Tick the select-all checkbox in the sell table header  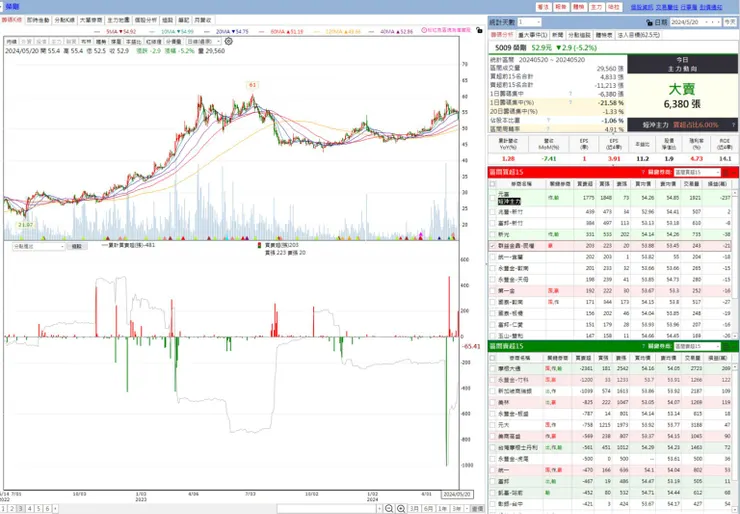pyautogui.click(x=493, y=358)
